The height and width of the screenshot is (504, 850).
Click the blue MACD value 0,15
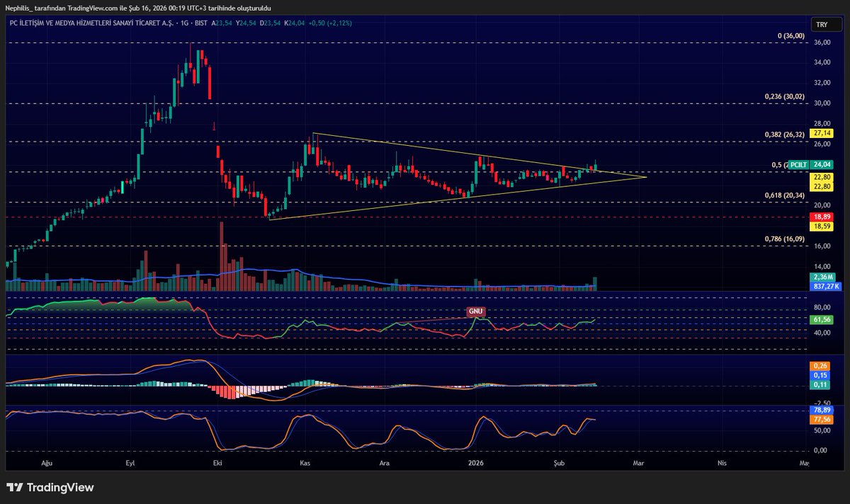[821, 375]
